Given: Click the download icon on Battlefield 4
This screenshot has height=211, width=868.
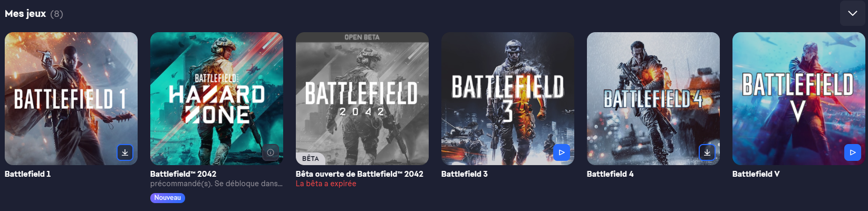Looking at the screenshot, I should coord(707,152).
